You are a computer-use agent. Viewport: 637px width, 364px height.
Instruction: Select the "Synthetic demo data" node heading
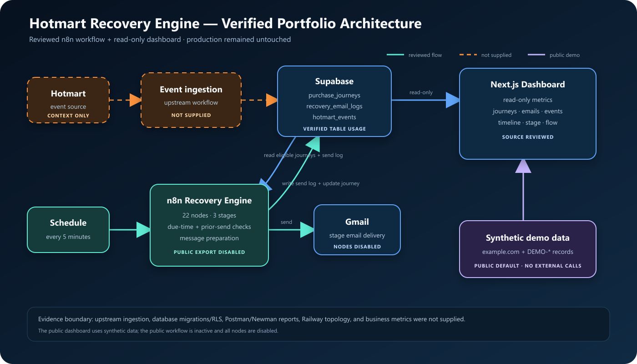[528, 238]
